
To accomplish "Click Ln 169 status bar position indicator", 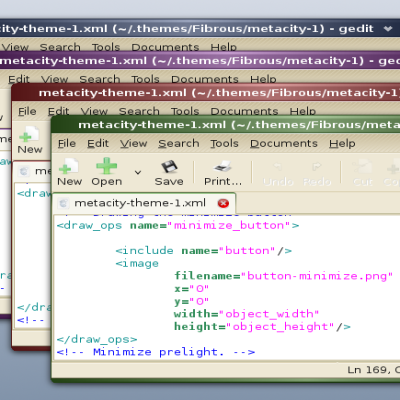I will 373,370.
